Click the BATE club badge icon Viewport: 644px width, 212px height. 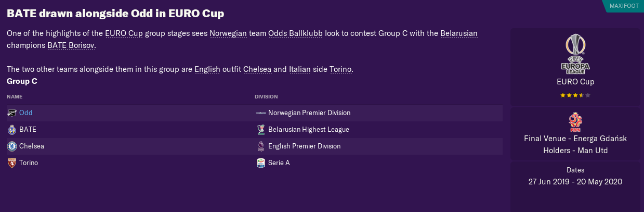coord(12,130)
